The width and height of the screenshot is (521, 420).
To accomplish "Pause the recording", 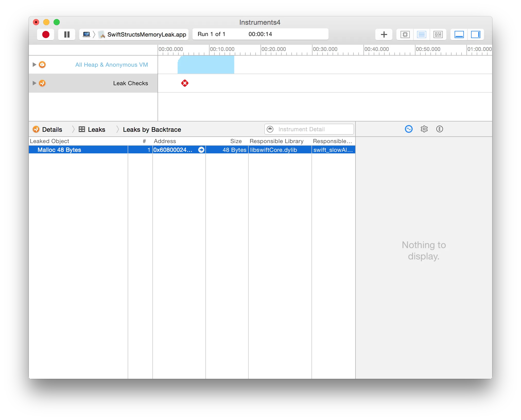I will point(67,34).
